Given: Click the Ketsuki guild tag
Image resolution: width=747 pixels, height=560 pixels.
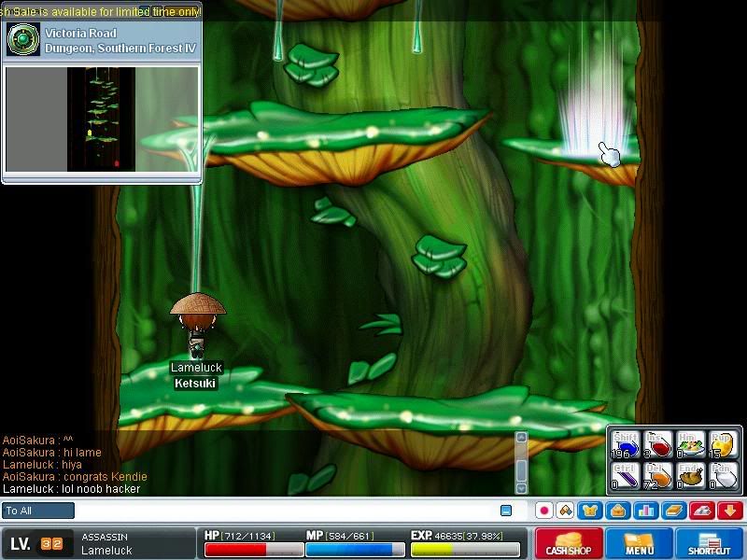Looking at the screenshot, I should pyautogui.click(x=195, y=383).
